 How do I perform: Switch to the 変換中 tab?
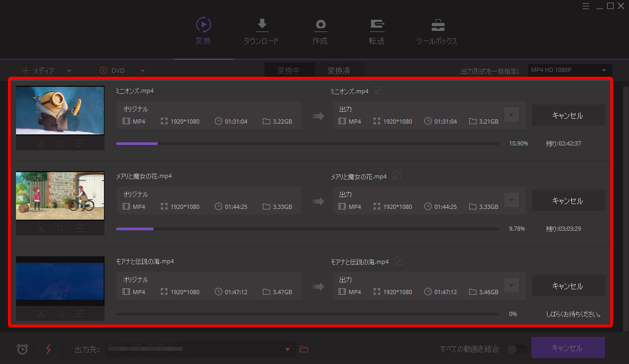click(x=288, y=70)
